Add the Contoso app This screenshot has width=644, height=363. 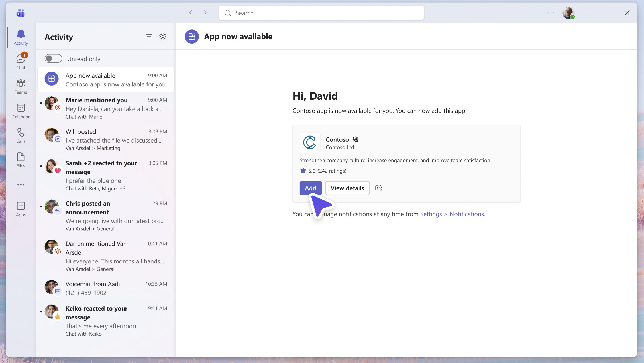click(311, 188)
